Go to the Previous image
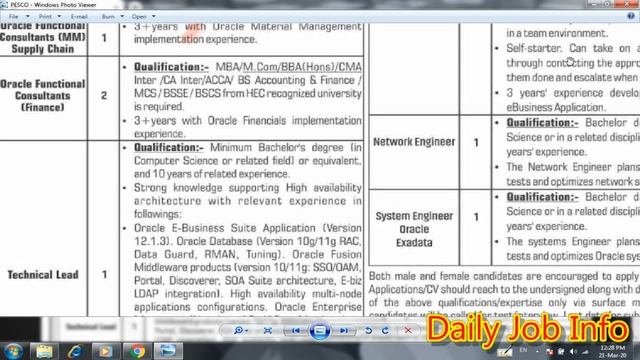The width and height of the screenshot is (640, 360). [x=296, y=330]
